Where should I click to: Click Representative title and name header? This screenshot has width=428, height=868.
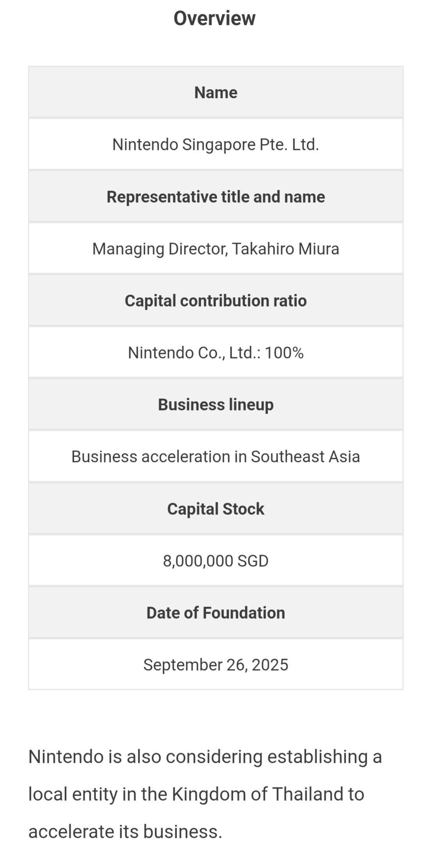coord(216,196)
